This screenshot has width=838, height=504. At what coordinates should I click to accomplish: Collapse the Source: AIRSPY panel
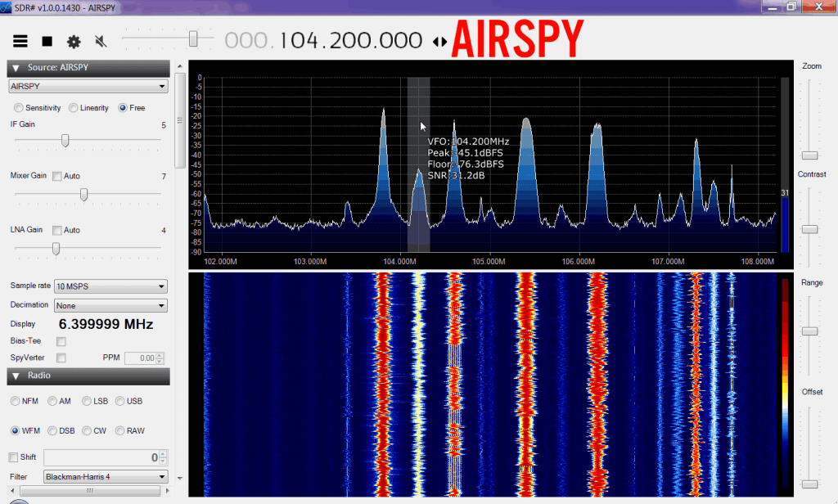[x=16, y=68]
